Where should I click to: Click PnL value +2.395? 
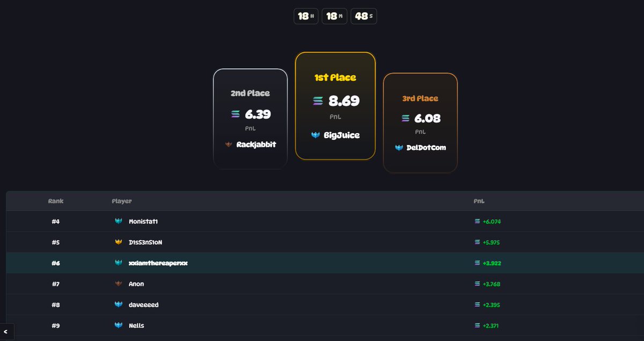click(492, 304)
